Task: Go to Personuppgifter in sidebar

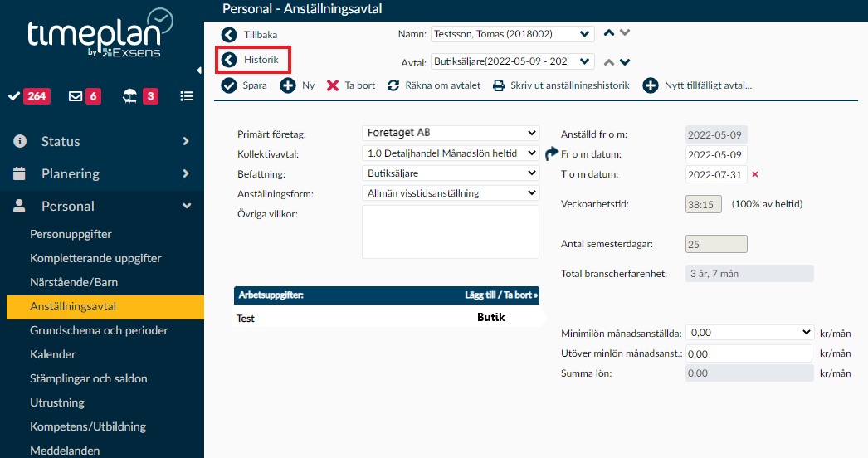Action: [71, 234]
